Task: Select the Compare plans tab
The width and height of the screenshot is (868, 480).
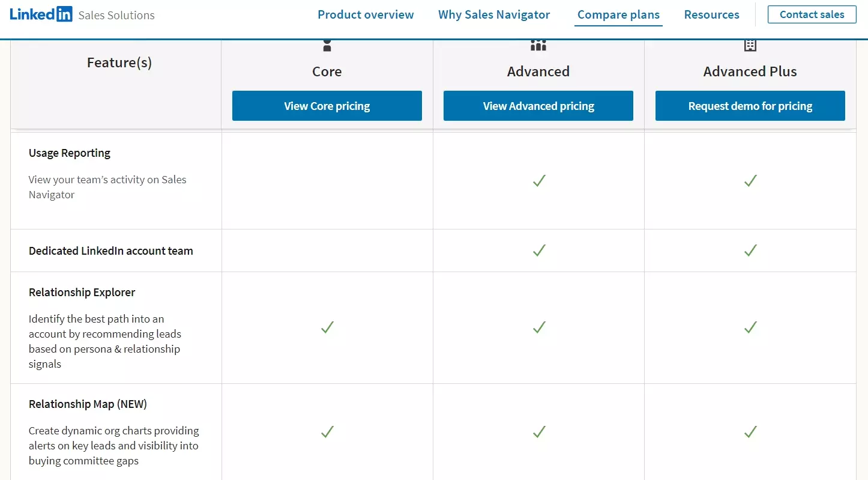Action: click(618, 14)
